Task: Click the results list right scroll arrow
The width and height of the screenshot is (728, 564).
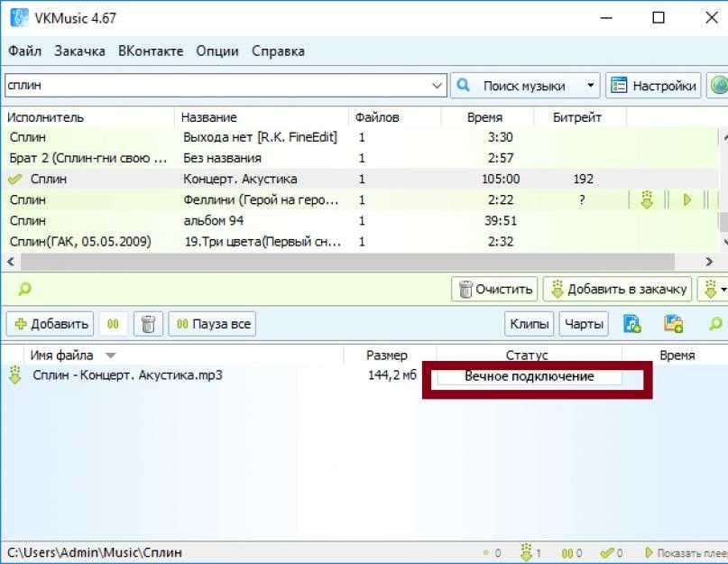Action: click(709, 262)
